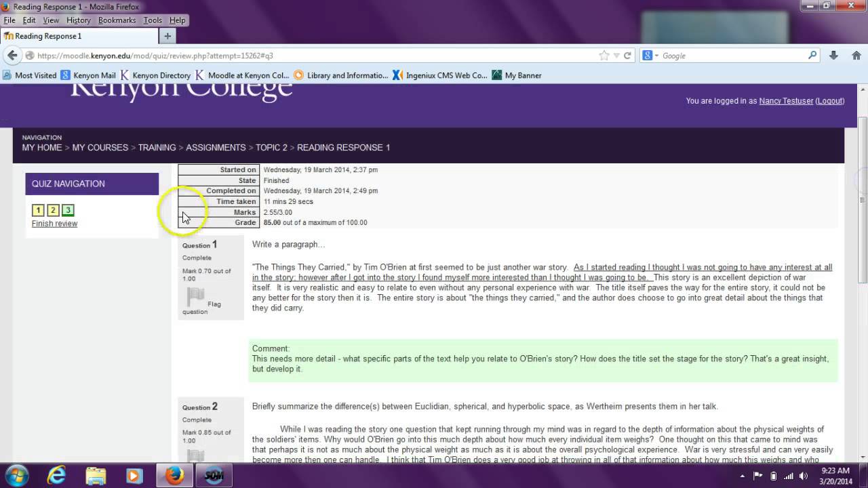Open Windows Start orb
The width and height of the screenshot is (868, 488).
[17, 475]
